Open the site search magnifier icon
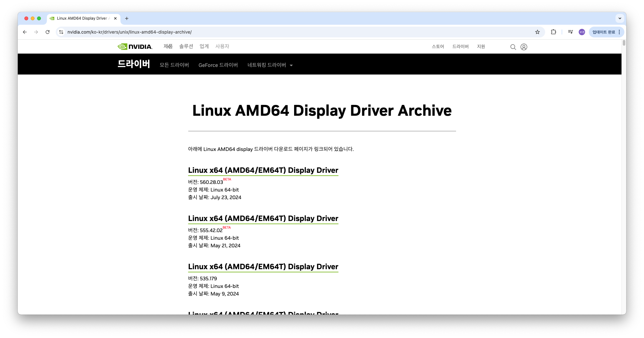This screenshot has height=338, width=644. pyautogui.click(x=513, y=47)
